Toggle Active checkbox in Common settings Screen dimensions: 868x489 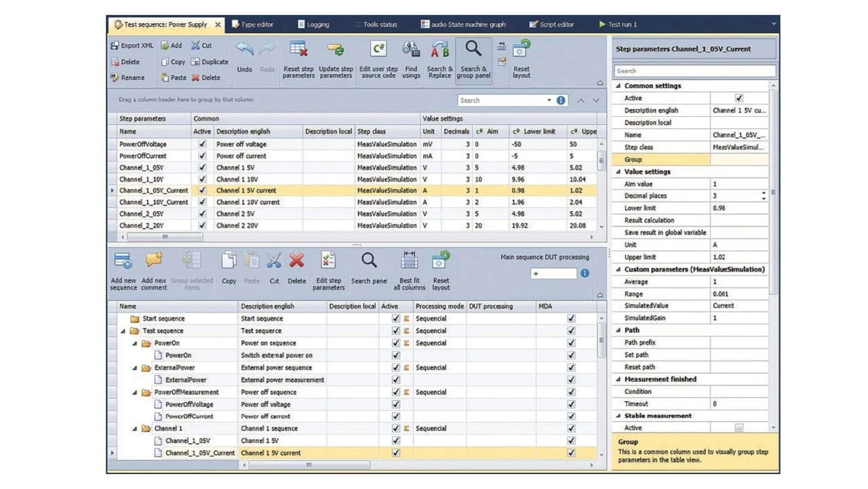coord(739,98)
